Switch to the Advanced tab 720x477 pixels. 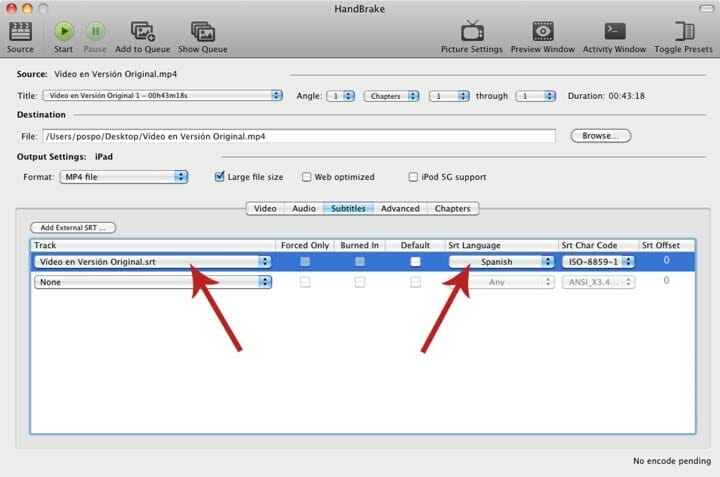(400, 208)
